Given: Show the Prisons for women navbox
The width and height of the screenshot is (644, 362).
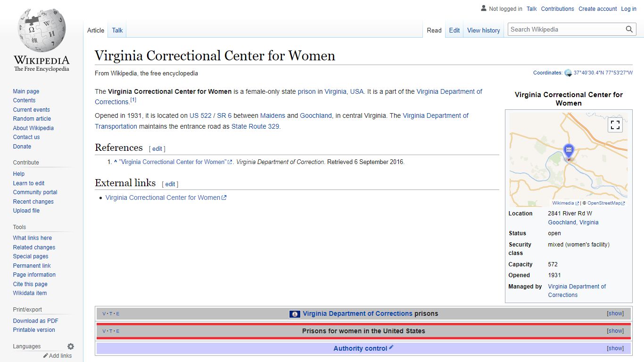Looking at the screenshot, I should [x=615, y=331].
